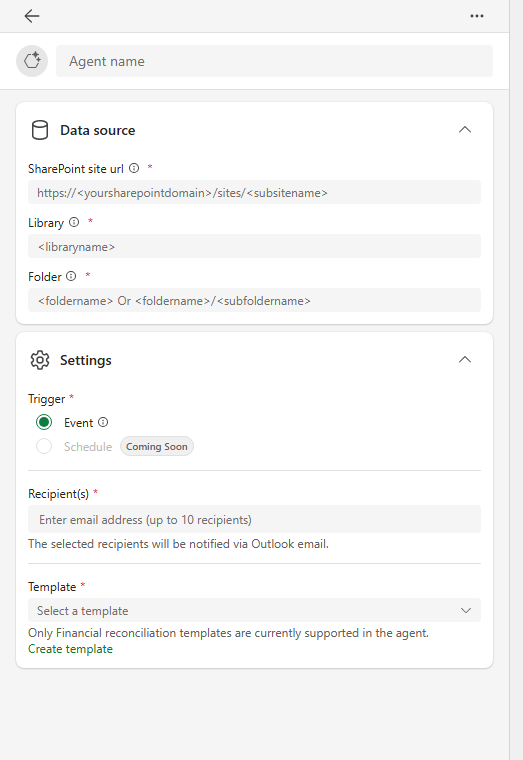Click the Settings gear icon
This screenshot has width=523, height=760.
coord(40,360)
